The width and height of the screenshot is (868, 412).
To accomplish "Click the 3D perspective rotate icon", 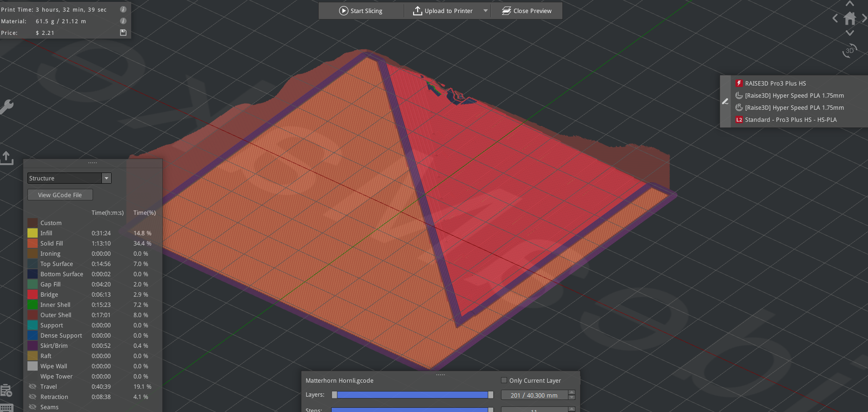I will (x=850, y=51).
